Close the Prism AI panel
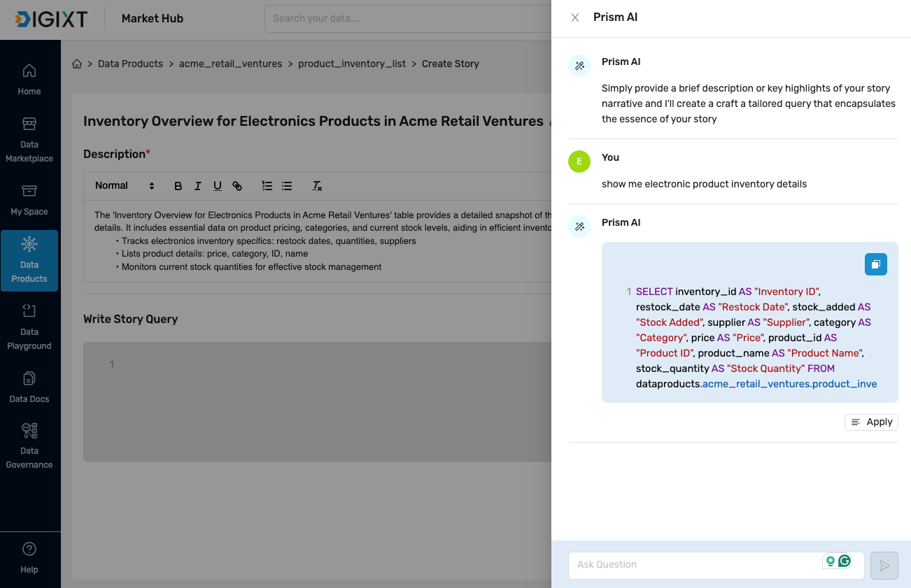The width and height of the screenshot is (911, 588). pos(575,17)
